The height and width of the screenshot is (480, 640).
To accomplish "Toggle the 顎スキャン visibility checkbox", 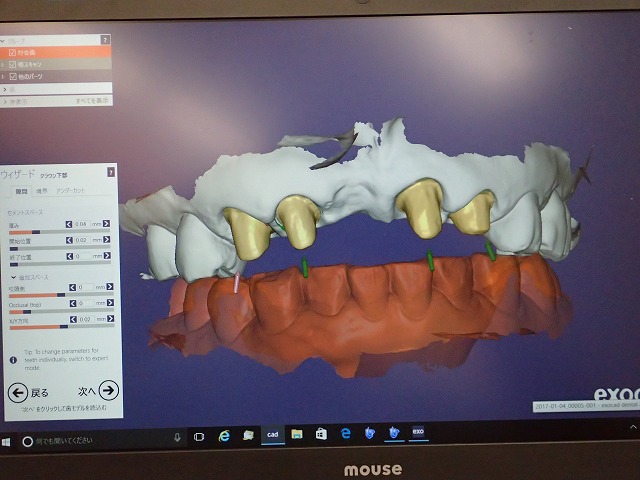I will (12, 64).
